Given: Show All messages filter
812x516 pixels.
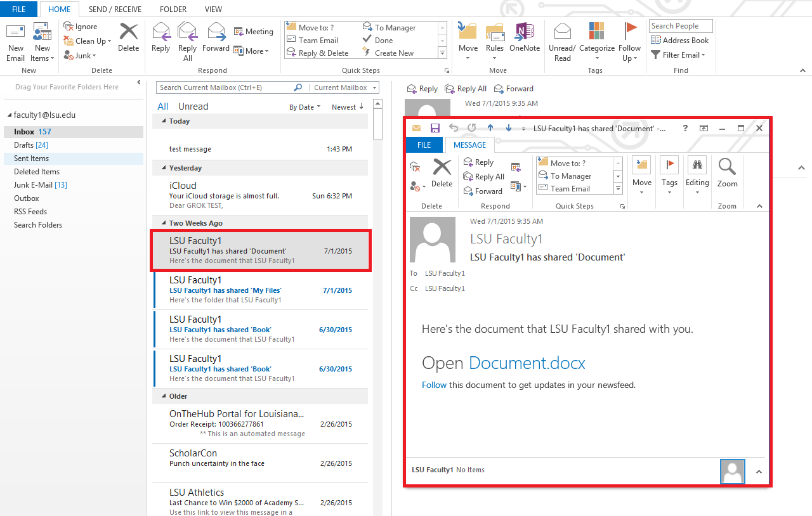Looking at the screenshot, I should [163, 106].
